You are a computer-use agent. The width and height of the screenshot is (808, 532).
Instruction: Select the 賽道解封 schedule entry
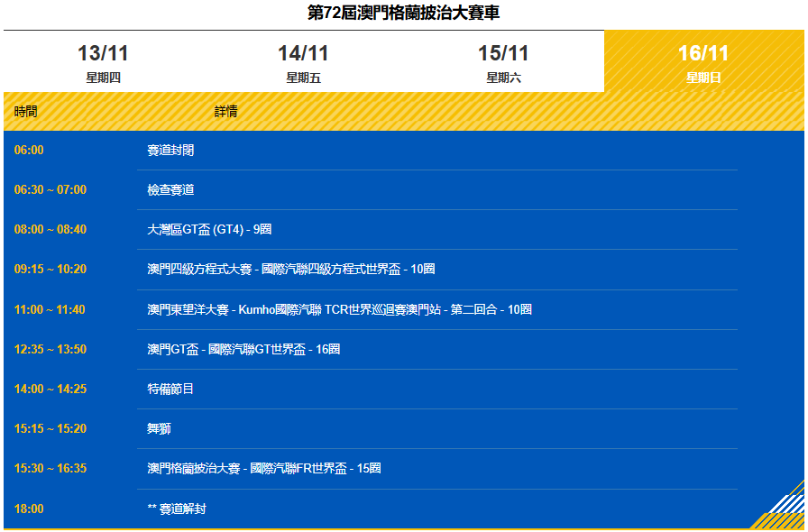(177, 509)
